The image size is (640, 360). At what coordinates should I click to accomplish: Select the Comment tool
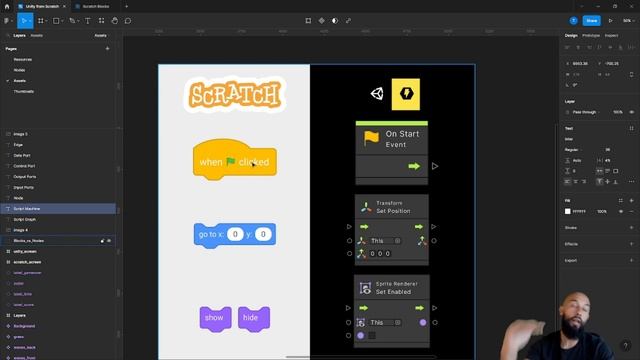(x=128, y=21)
